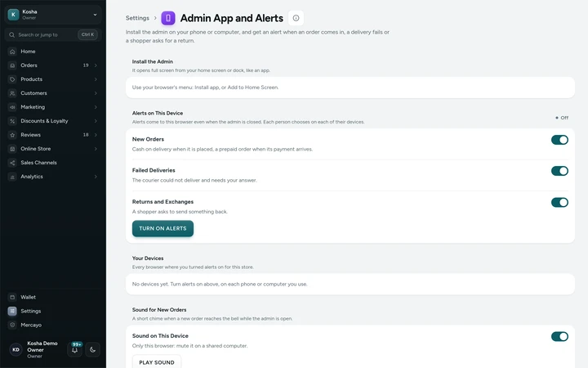Expand the Customers submenu chevron
This screenshot has height=368, width=588.
[x=96, y=93]
